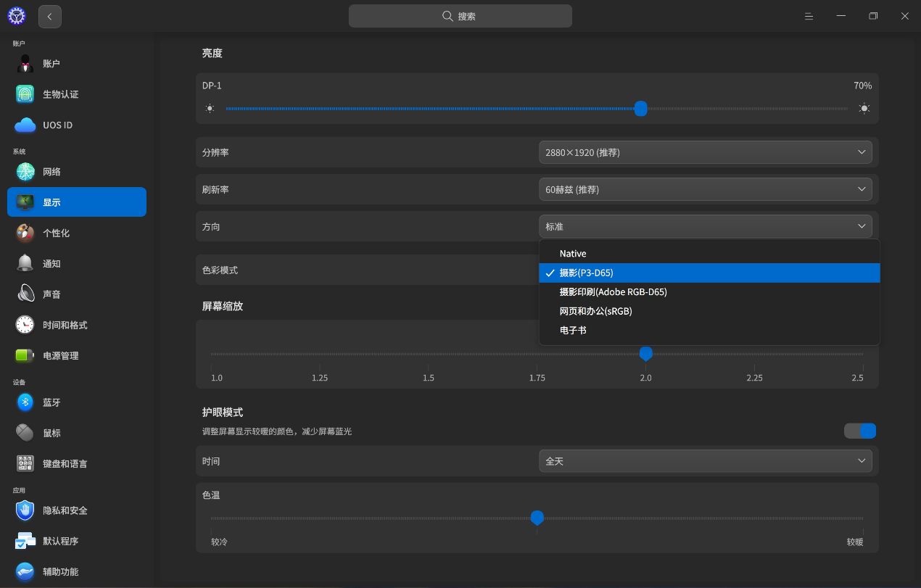Image resolution: width=921 pixels, height=588 pixels.
Task: Click the Keyboard and Language icon
Action: tap(25, 463)
